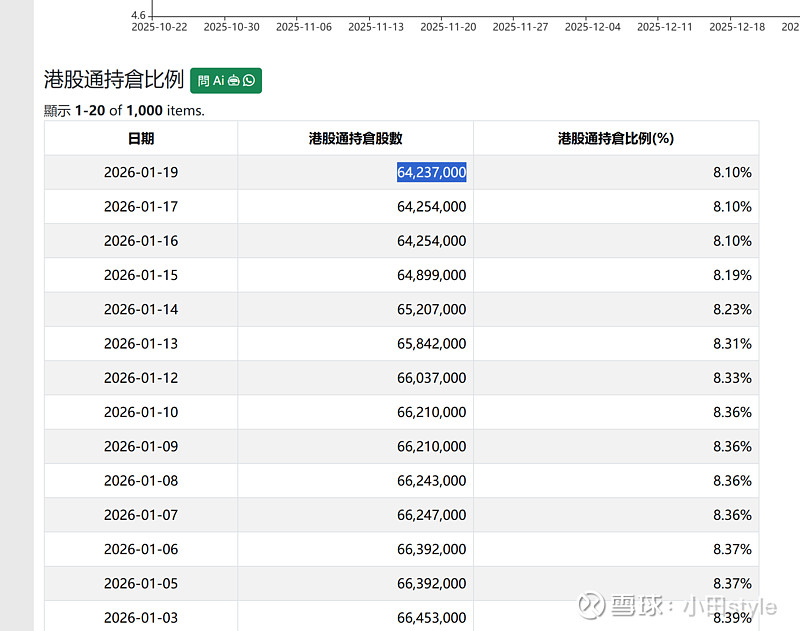Viewport: 800px width, 631px height.
Task: Click the highlighted 64,237,000 cell
Action: tap(431, 173)
